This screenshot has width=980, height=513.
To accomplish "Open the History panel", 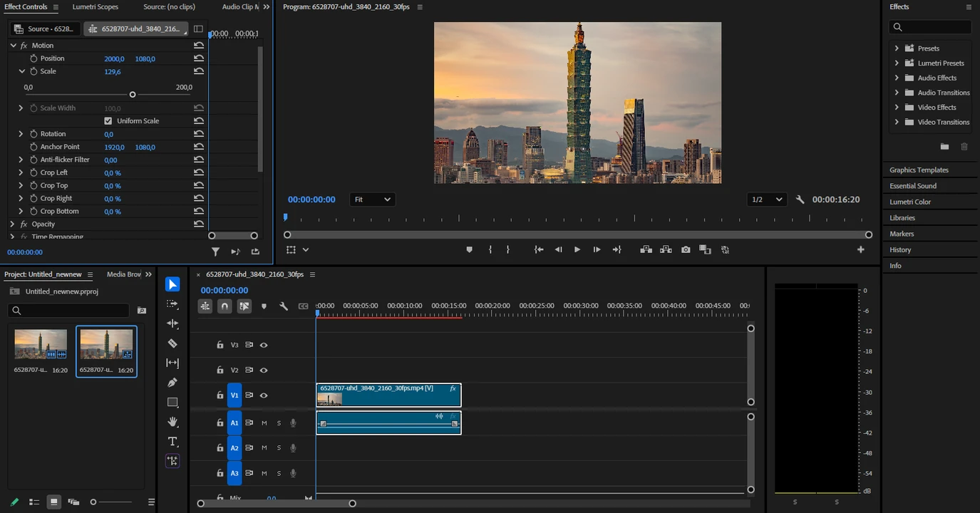I will point(900,249).
